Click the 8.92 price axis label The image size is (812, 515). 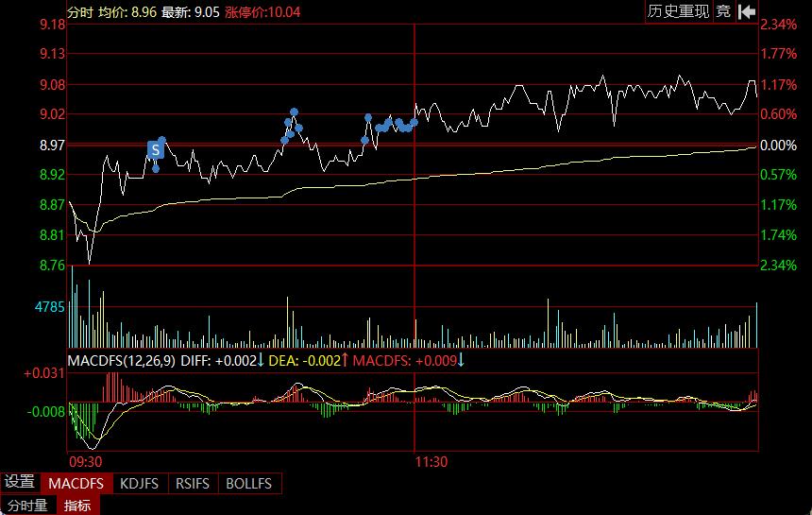tap(53, 175)
